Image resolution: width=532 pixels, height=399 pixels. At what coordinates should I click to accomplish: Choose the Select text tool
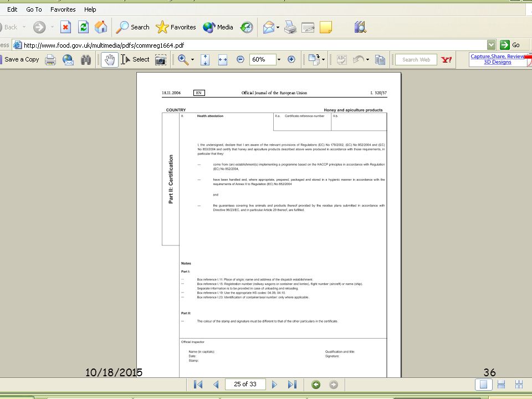click(135, 59)
